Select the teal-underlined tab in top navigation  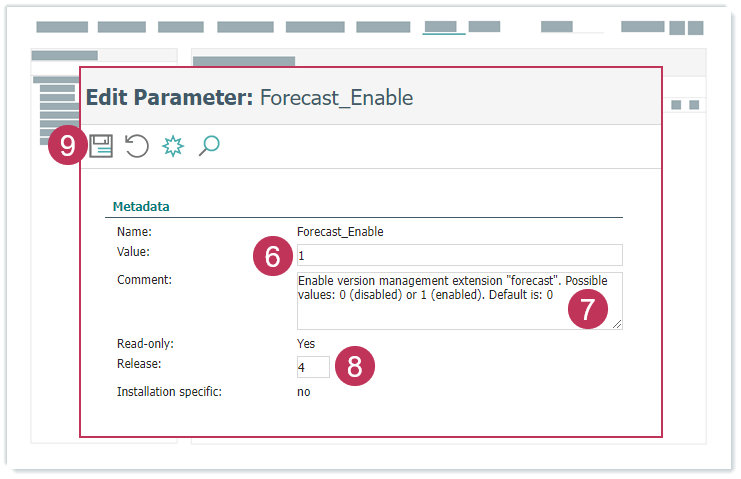(x=444, y=28)
